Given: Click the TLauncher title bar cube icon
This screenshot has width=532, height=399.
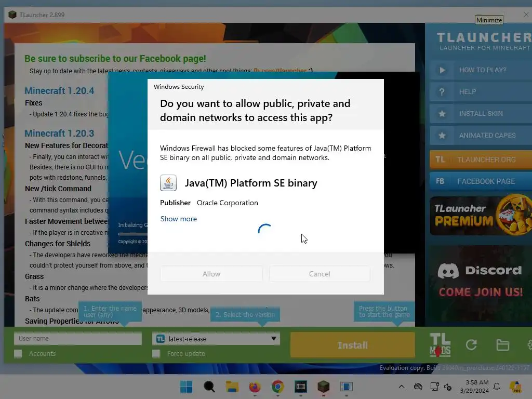Looking at the screenshot, I should 12,15.
